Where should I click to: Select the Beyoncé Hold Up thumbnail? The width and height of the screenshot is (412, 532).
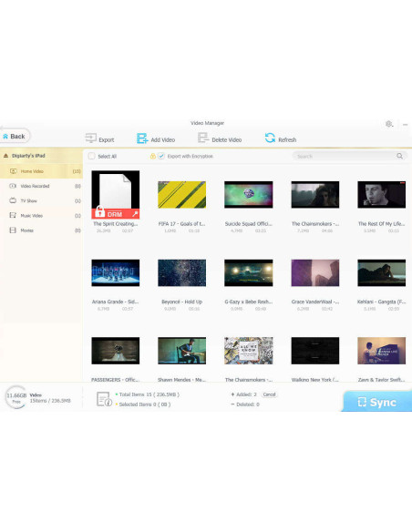(182, 272)
